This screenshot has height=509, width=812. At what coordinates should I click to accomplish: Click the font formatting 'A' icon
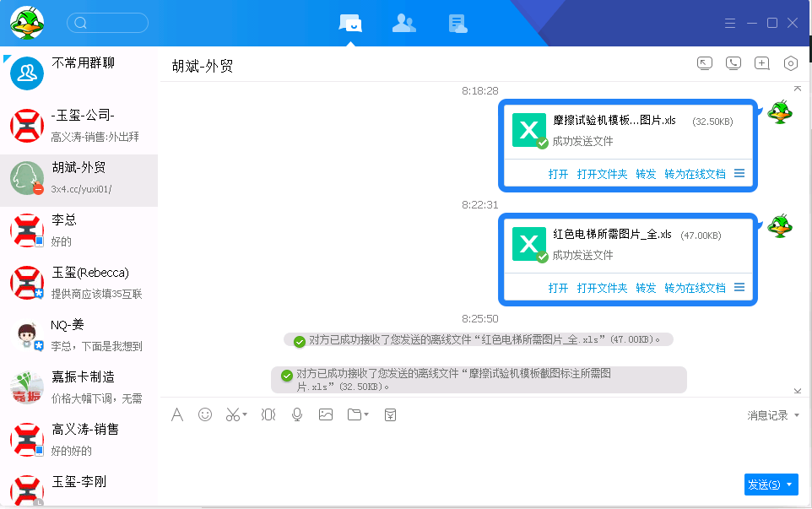click(x=177, y=414)
